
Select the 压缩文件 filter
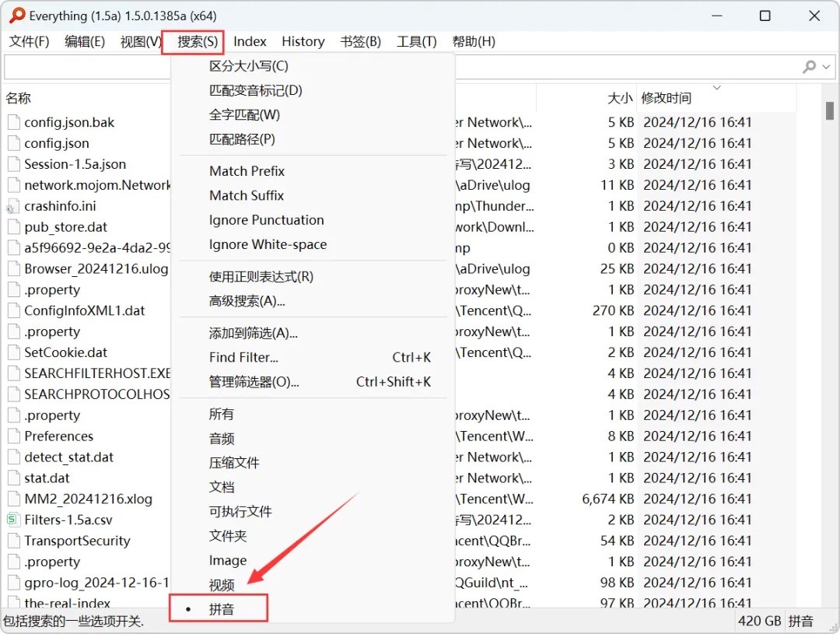313,463
